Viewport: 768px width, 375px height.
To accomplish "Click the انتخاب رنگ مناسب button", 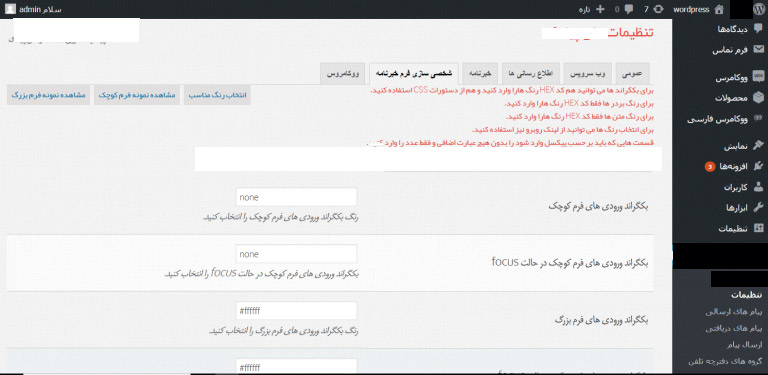I will tap(217, 95).
